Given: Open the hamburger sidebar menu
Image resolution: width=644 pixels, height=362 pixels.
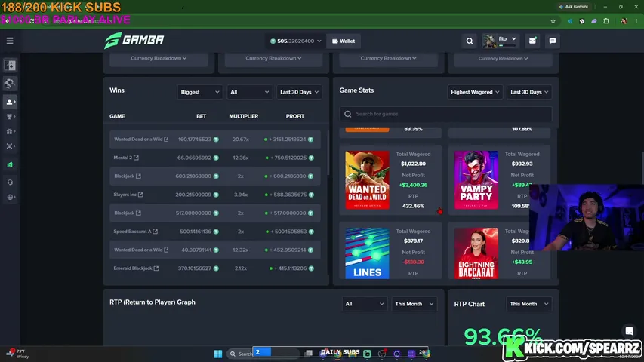Looking at the screenshot, I should (x=10, y=41).
